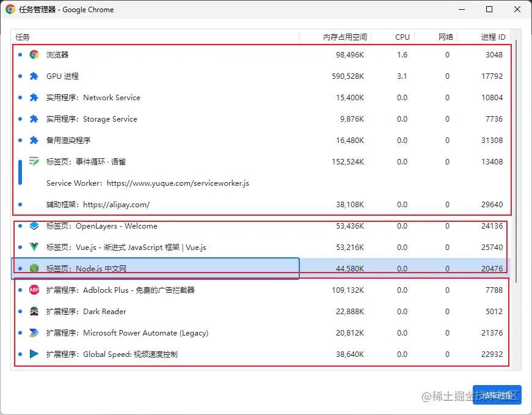Click the Global Speed play icon

(x=34, y=354)
